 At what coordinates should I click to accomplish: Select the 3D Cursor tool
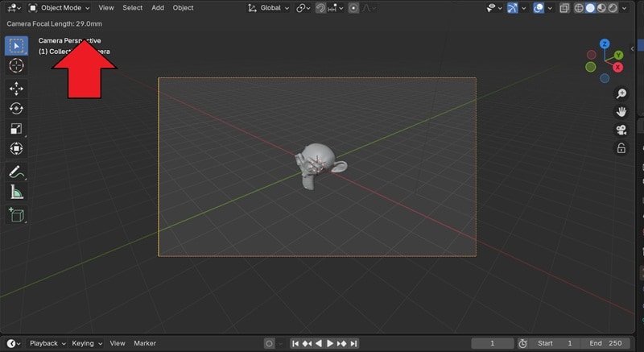16,66
